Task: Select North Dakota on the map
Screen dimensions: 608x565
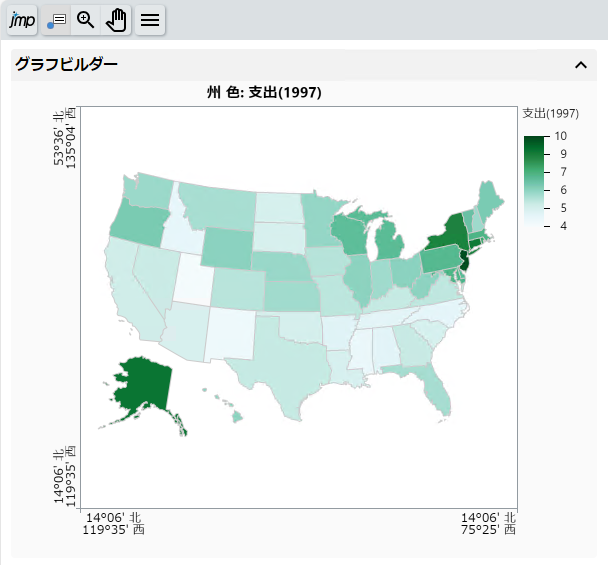Action: (x=279, y=207)
